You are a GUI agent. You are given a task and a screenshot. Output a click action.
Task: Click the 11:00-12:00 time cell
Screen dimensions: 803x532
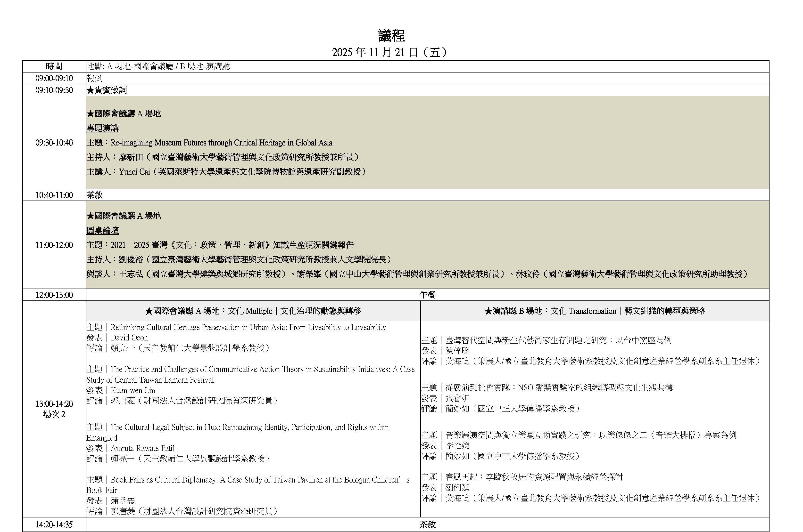click(x=54, y=245)
